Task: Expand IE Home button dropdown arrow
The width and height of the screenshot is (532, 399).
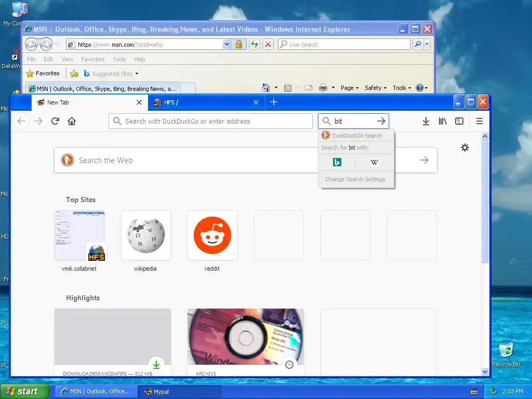Action: click(276, 88)
